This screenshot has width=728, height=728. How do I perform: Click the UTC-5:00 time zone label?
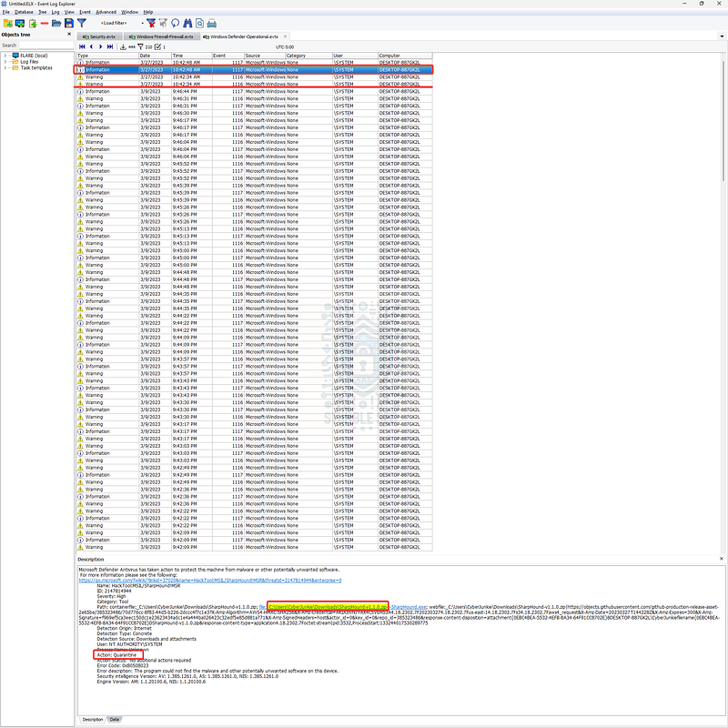coord(285,47)
